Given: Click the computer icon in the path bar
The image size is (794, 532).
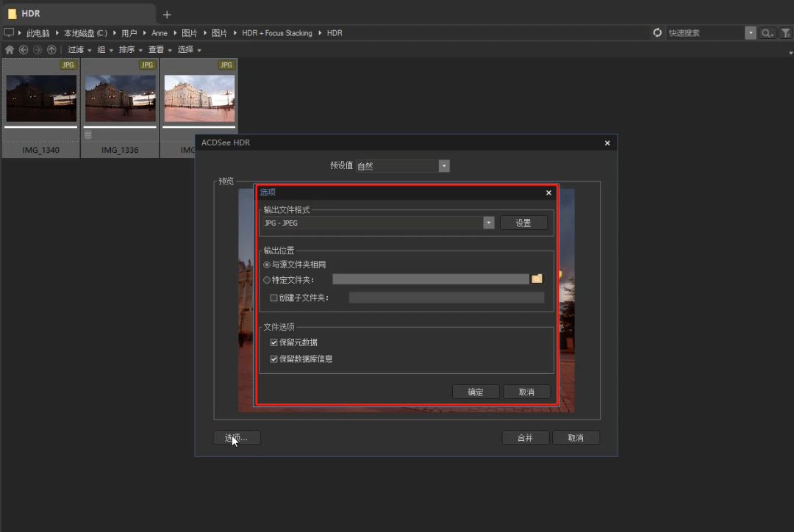Looking at the screenshot, I should point(9,33).
